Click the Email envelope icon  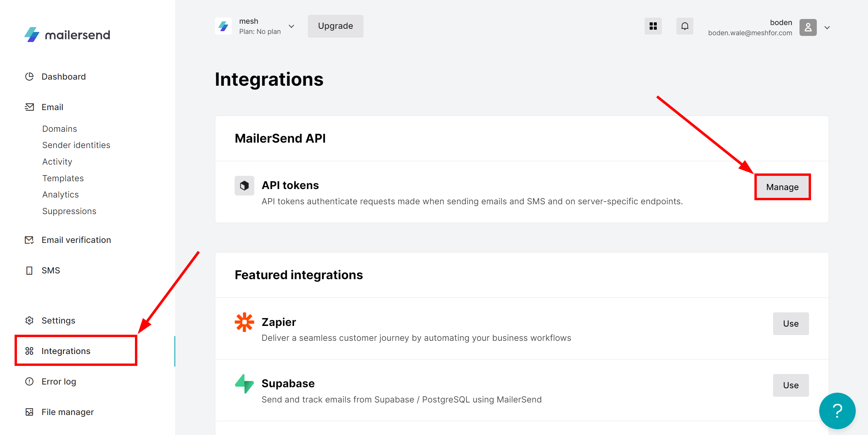coord(29,107)
